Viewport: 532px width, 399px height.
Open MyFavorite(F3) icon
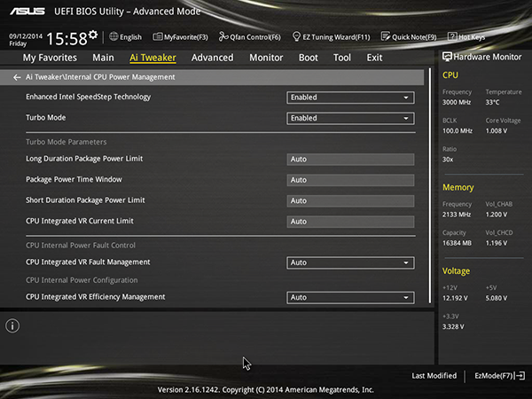point(158,36)
